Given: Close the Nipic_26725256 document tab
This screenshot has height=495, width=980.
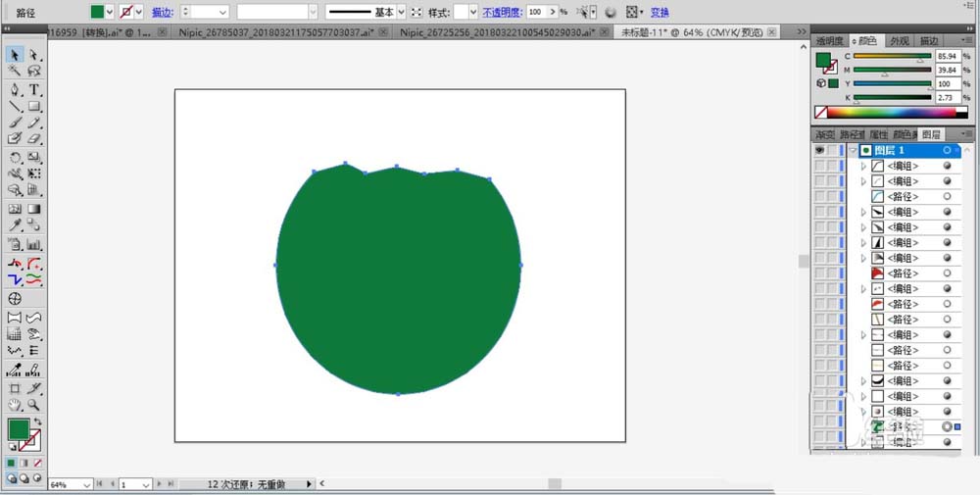Looking at the screenshot, I should click(605, 31).
